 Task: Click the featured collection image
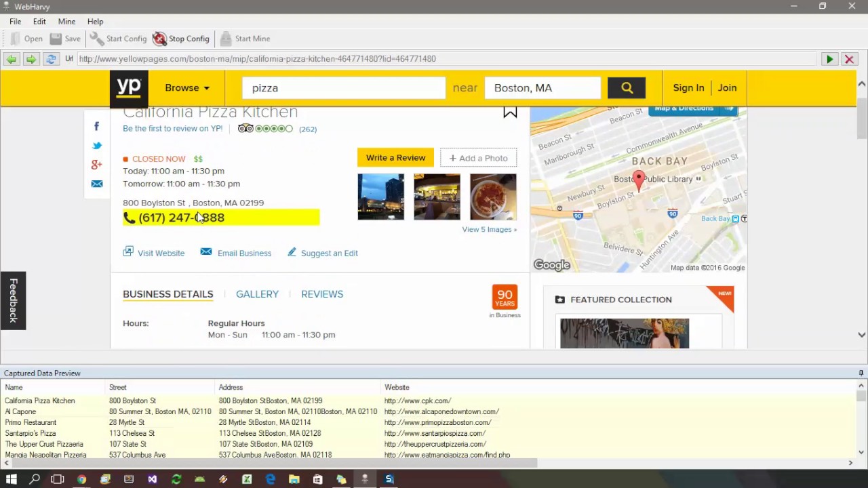[x=625, y=333]
